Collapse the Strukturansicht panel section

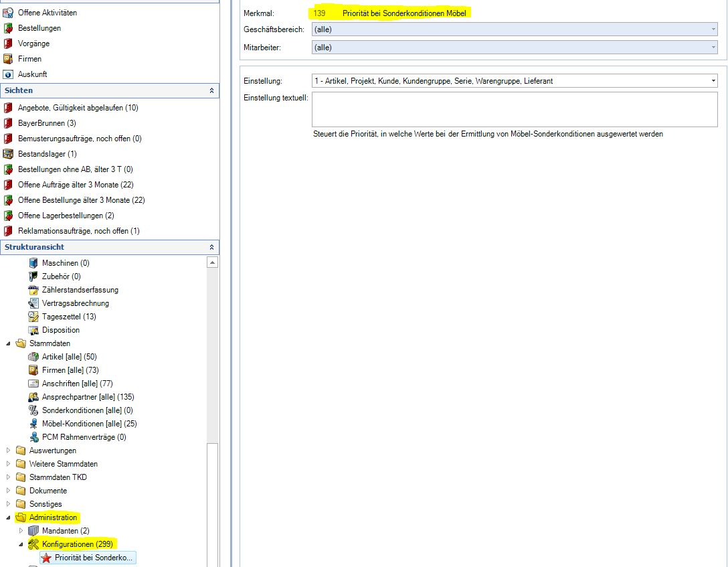coord(212,247)
